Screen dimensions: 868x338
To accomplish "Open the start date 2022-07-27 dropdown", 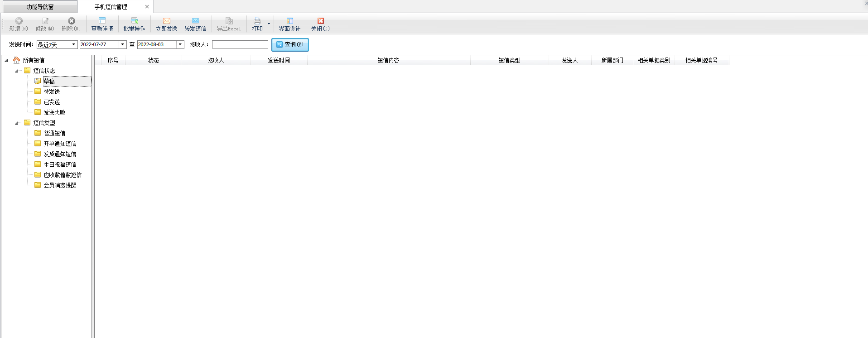I will tap(122, 44).
